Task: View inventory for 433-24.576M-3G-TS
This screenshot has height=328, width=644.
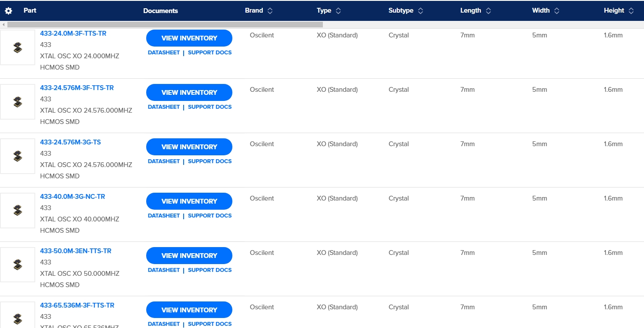Action: (x=189, y=147)
